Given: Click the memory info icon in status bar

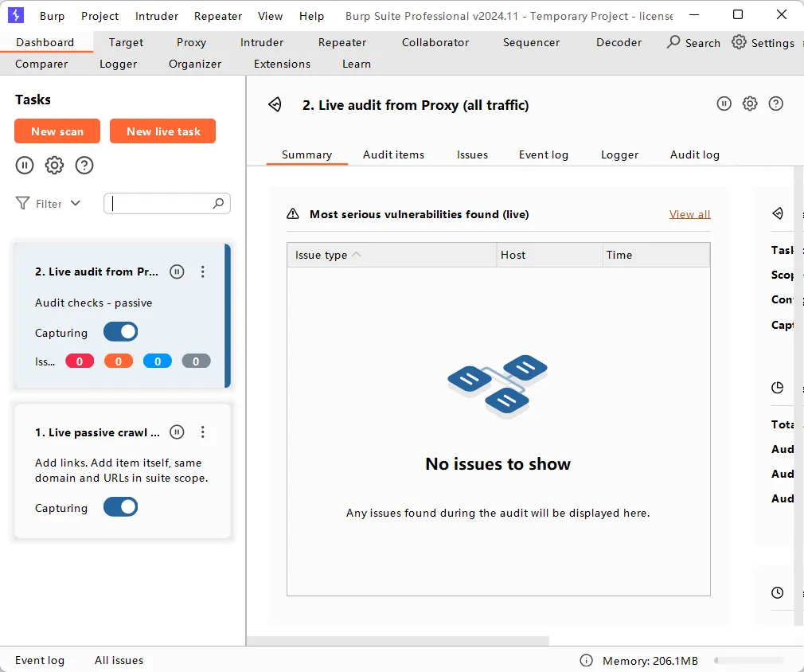Looking at the screenshot, I should tap(586, 660).
